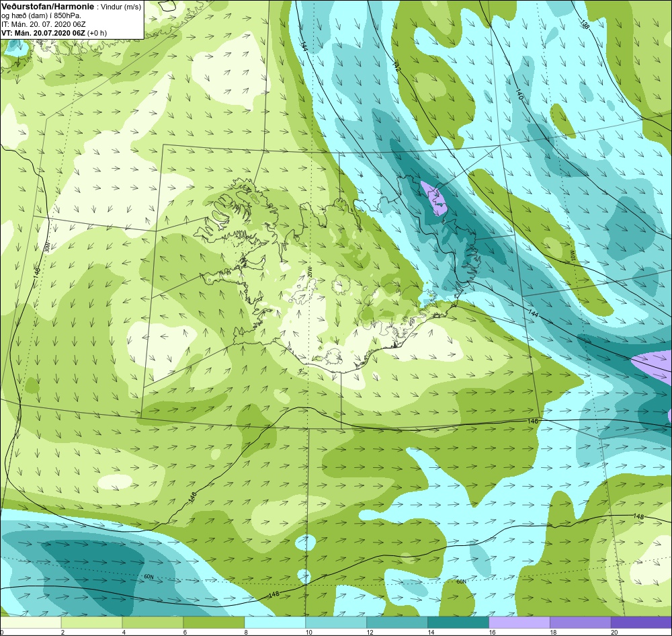
Task: Select legend tick value '16'
Action: pyautogui.click(x=492, y=632)
